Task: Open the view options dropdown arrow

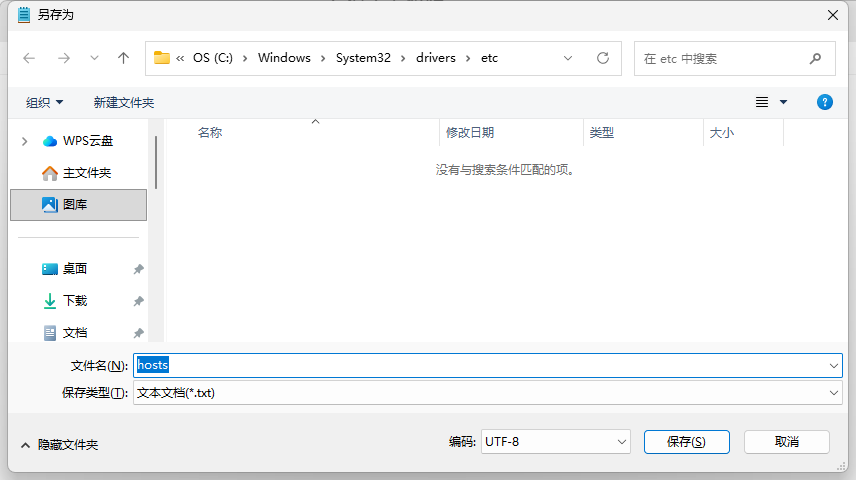Action: point(783,102)
